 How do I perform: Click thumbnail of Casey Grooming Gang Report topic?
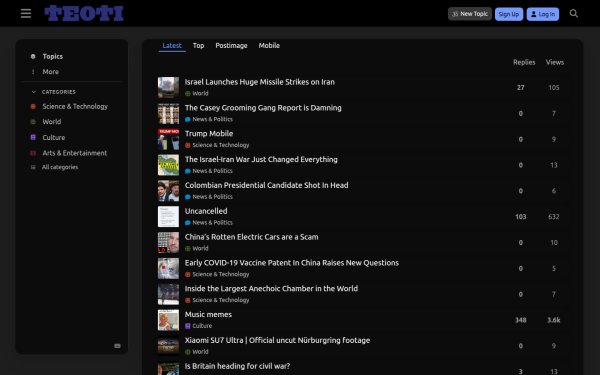[x=168, y=114]
